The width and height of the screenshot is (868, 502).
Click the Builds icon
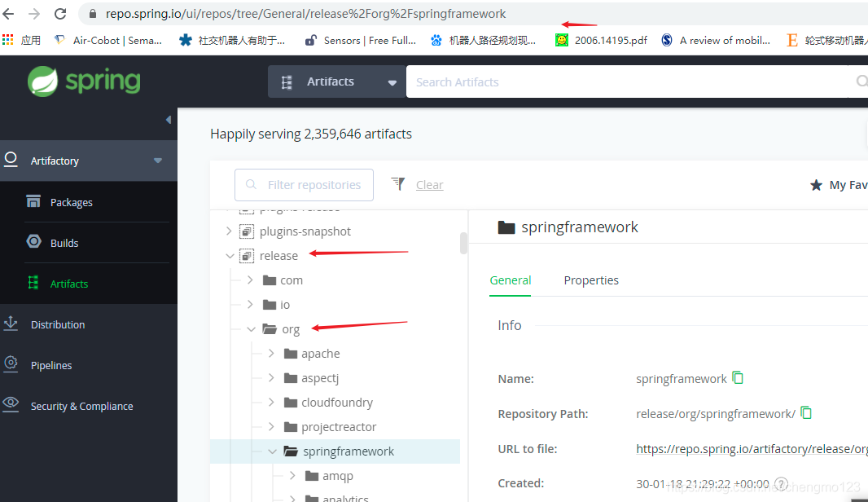pyautogui.click(x=33, y=241)
